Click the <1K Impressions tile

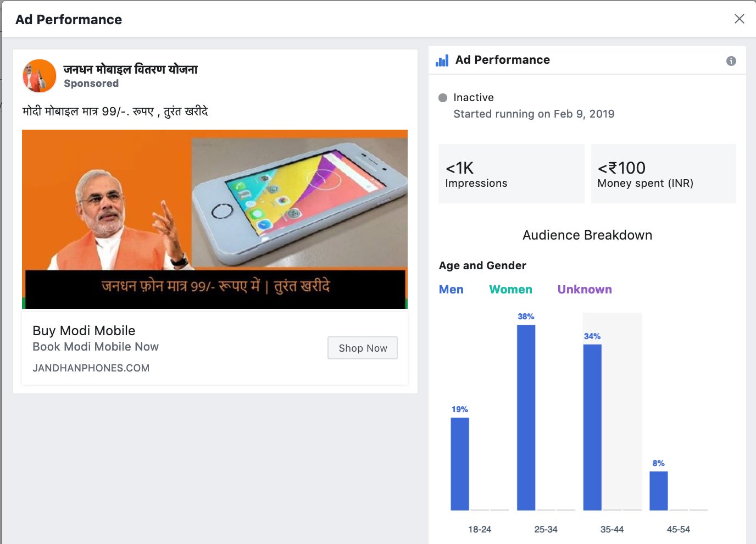coord(512,174)
